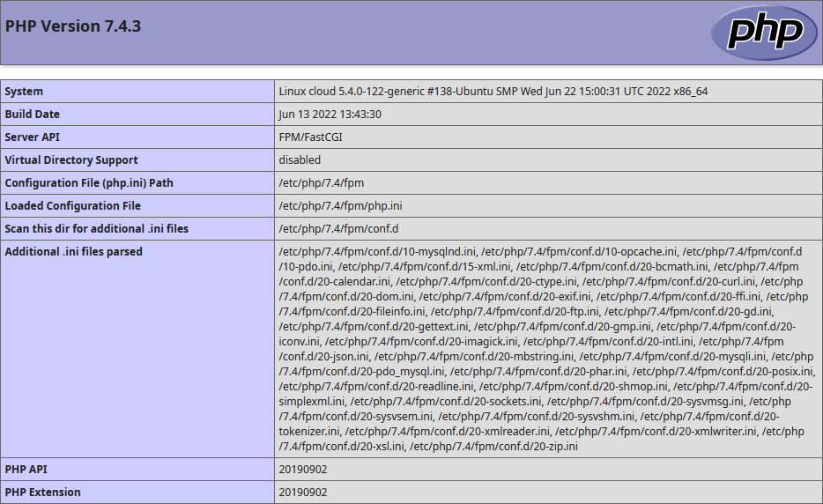Click the FPM/FastCGI value
Screen dimensions: 823x504
tap(306, 137)
